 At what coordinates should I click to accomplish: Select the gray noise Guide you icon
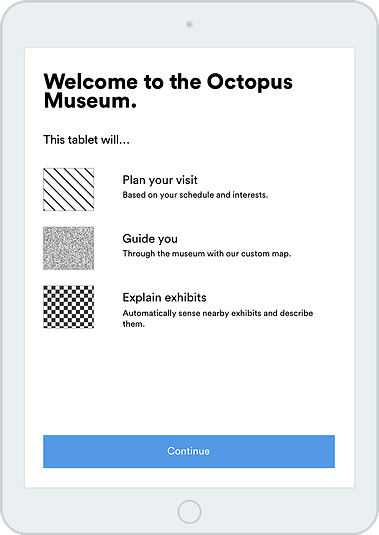(69, 248)
